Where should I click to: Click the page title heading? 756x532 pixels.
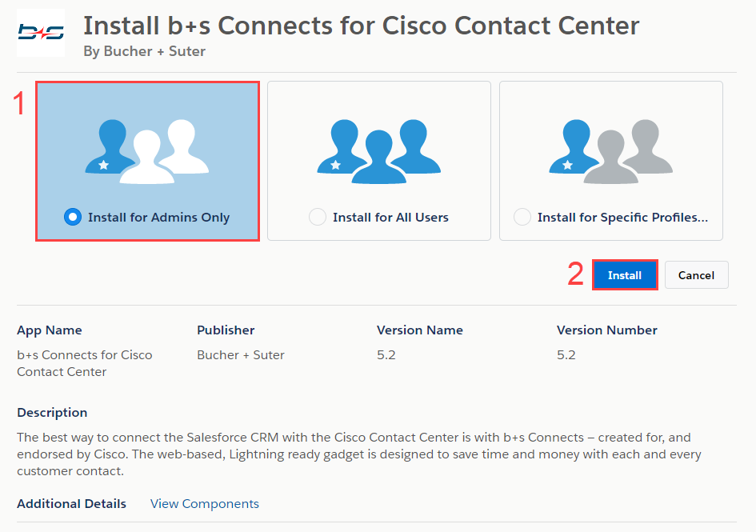(x=361, y=26)
